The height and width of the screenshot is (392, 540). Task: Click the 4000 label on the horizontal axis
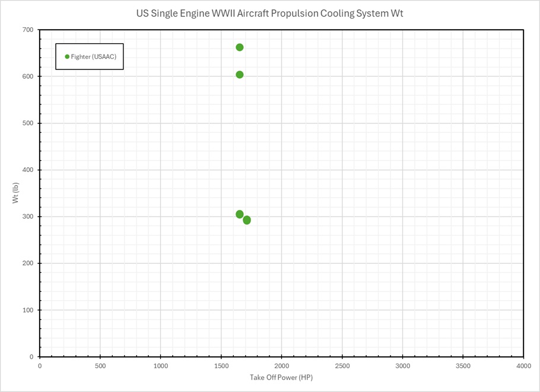tap(523, 366)
